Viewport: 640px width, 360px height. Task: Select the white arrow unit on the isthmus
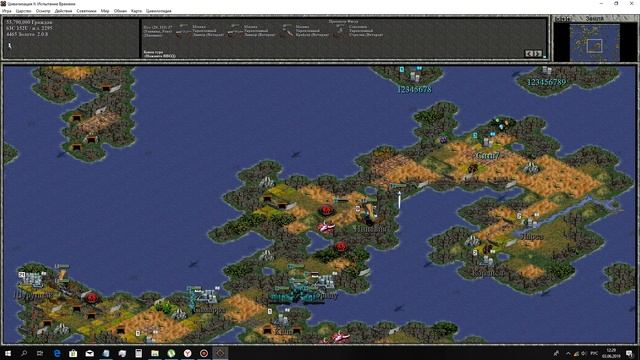[x=399, y=200]
